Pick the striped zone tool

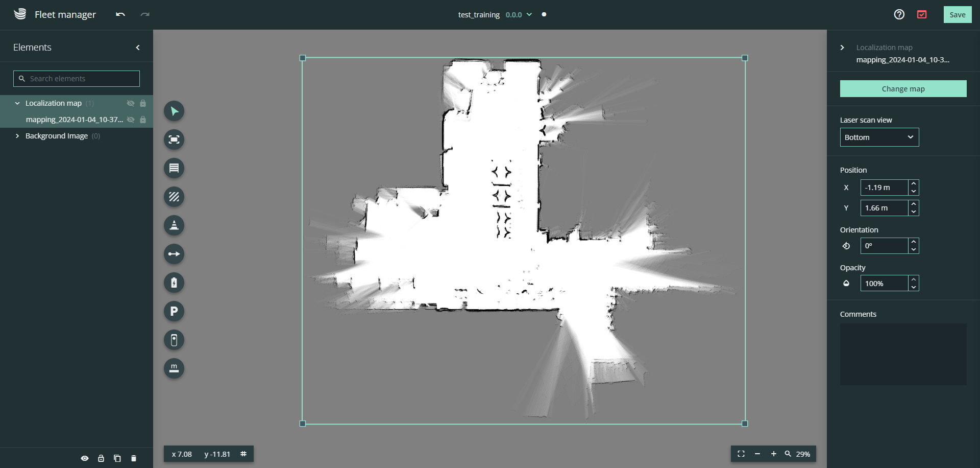coord(174,197)
